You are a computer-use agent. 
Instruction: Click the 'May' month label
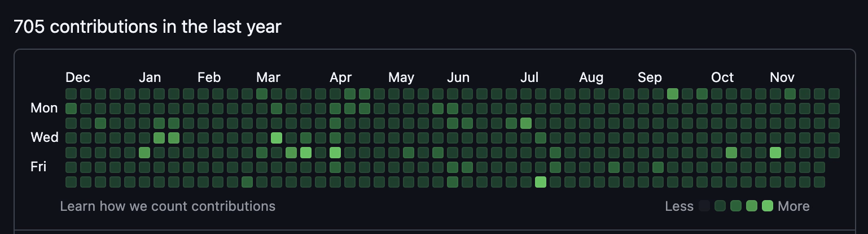401,77
